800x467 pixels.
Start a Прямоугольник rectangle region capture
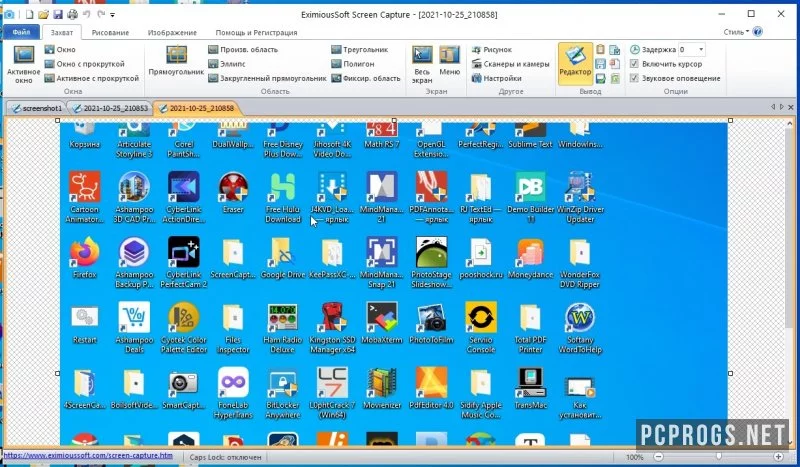176,61
